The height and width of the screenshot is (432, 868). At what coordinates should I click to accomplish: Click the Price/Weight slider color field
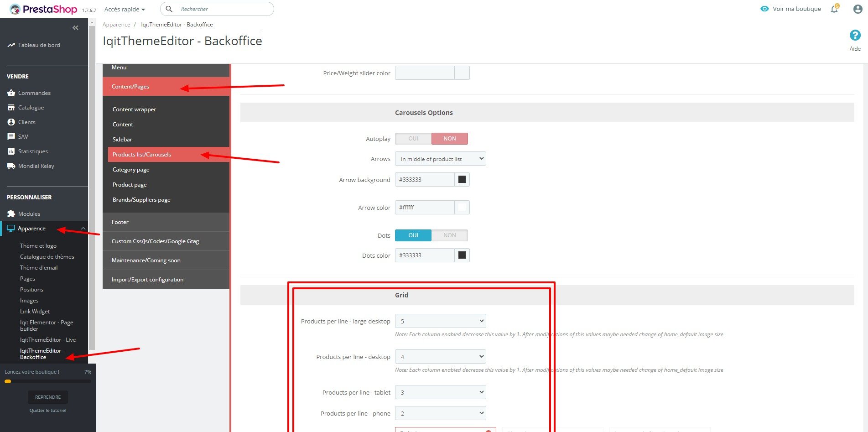click(425, 73)
